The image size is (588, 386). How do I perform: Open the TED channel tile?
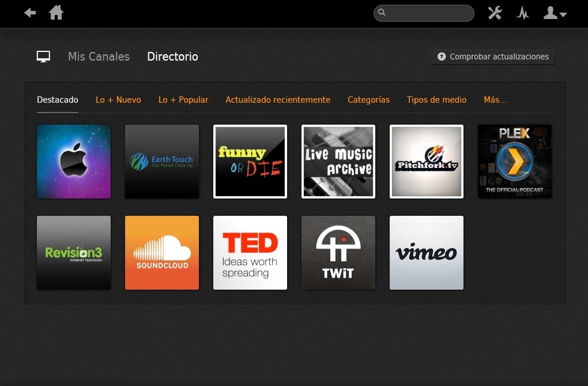click(x=250, y=253)
